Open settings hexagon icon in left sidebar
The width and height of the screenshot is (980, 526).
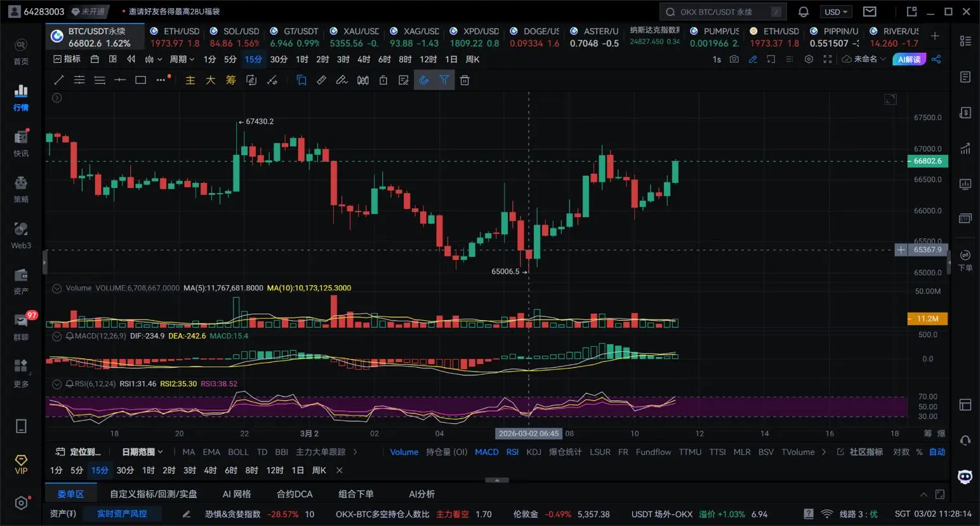click(x=21, y=502)
